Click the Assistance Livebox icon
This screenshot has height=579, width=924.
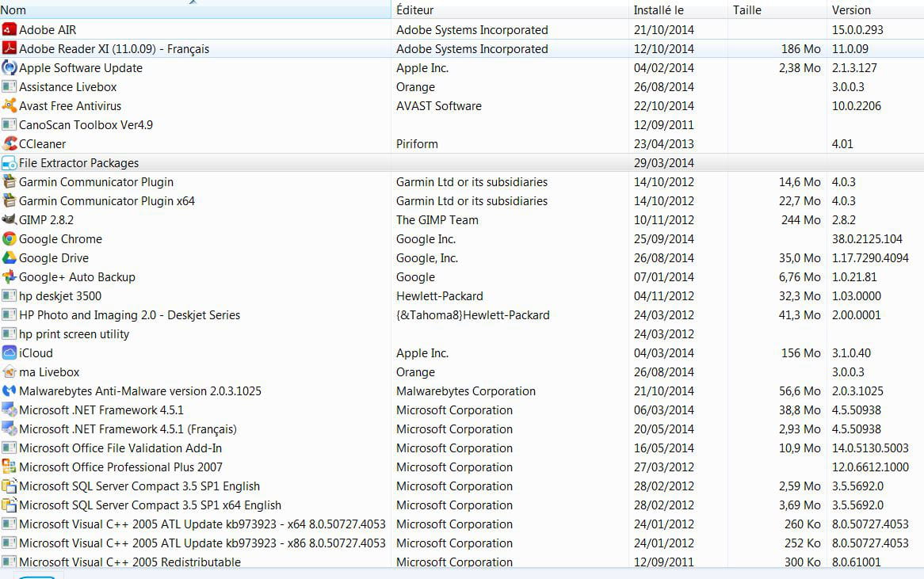[x=9, y=86]
